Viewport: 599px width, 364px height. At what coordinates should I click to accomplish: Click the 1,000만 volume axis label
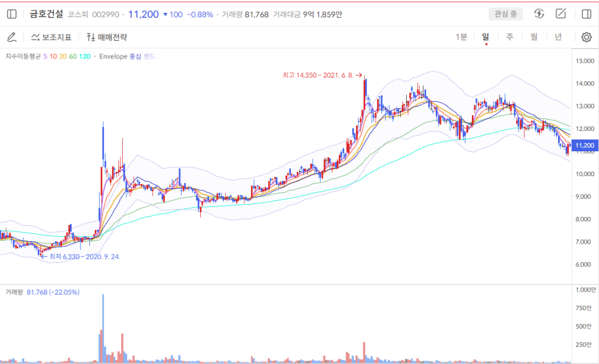coord(585,290)
